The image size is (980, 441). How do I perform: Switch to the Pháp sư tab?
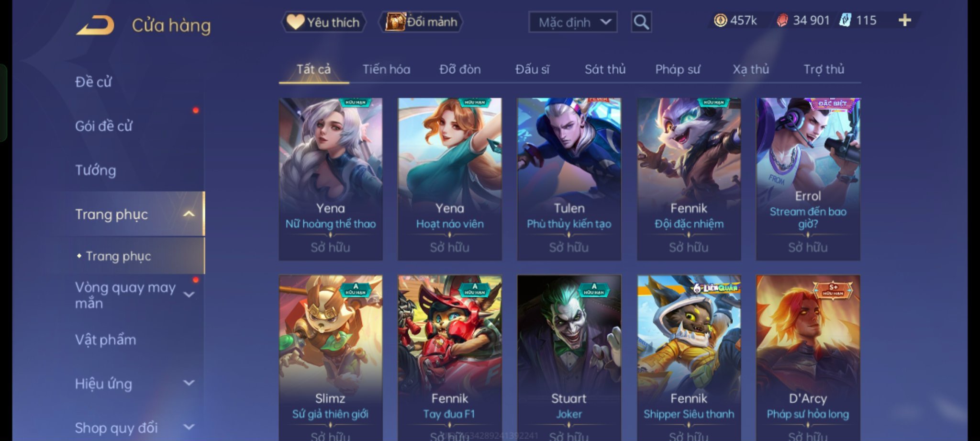(678, 69)
